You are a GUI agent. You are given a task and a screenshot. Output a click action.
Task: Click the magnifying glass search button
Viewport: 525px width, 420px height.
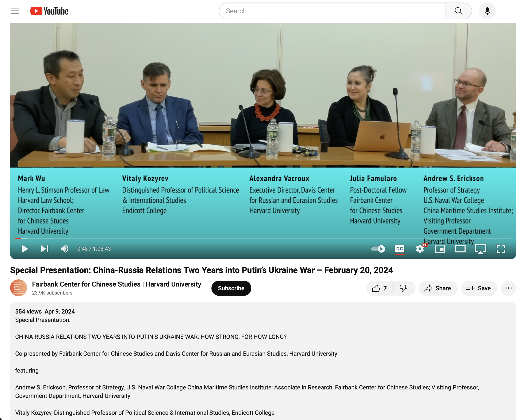click(458, 11)
